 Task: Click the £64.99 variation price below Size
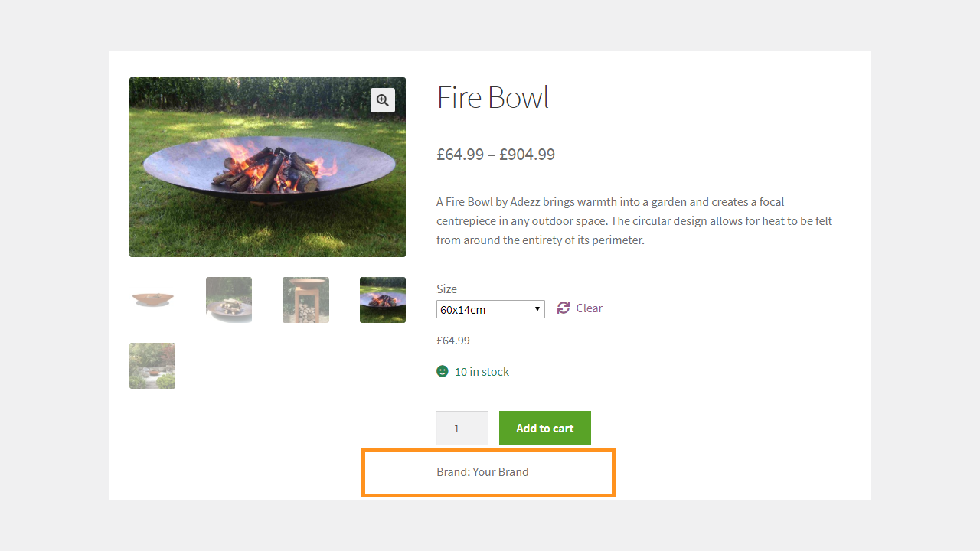point(453,341)
